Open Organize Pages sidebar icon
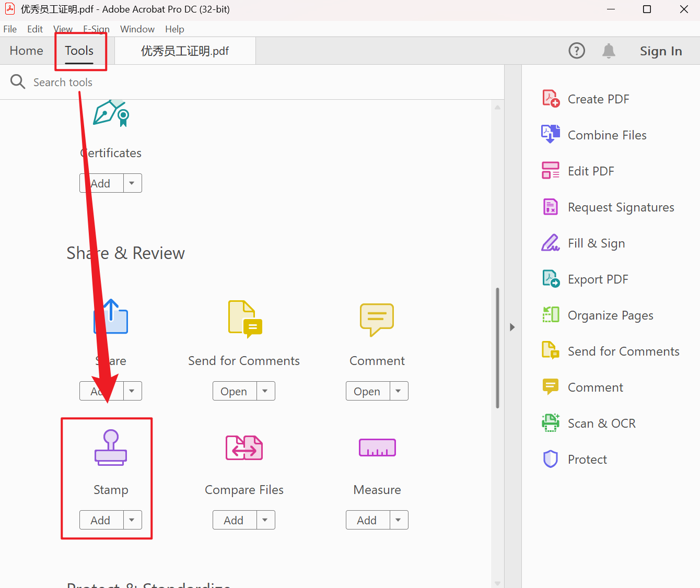700x588 pixels. (x=551, y=315)
